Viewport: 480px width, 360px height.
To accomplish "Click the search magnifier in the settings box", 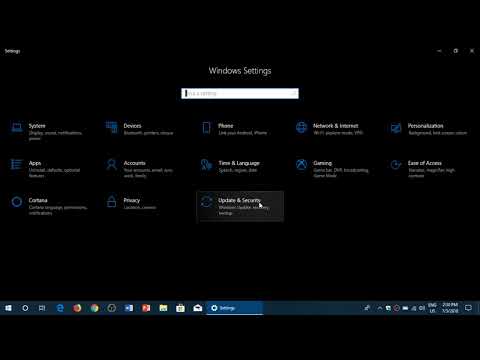I will [294, 93].
